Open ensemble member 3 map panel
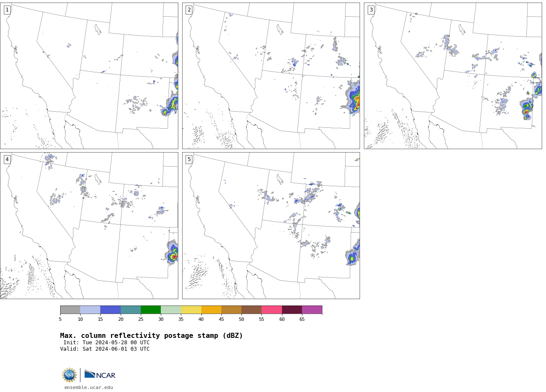Screen dimensions: 546x392 click(x=453, y=76)
